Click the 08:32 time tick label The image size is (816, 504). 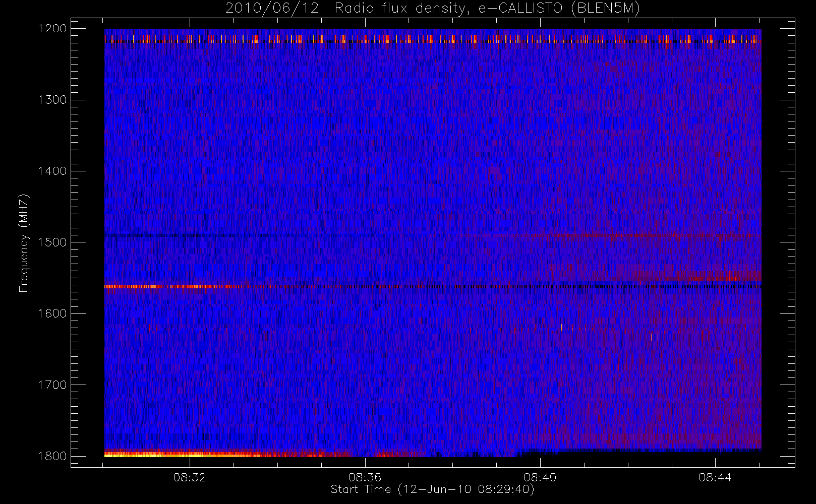pyautogui.click(x=190, y=477)
